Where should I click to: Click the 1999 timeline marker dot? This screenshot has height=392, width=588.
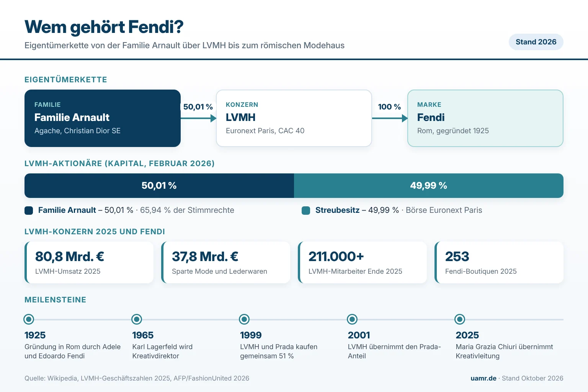pos(244,319)
